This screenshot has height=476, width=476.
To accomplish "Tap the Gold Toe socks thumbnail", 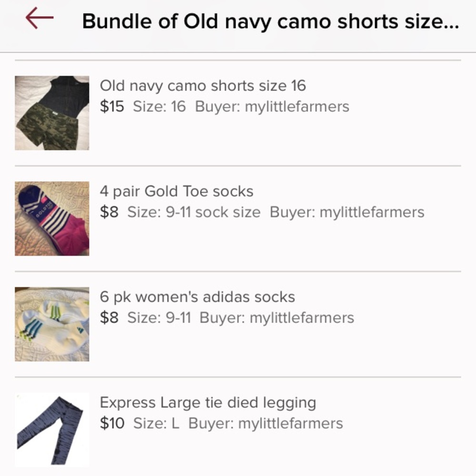I will click(x=52, y=218).
